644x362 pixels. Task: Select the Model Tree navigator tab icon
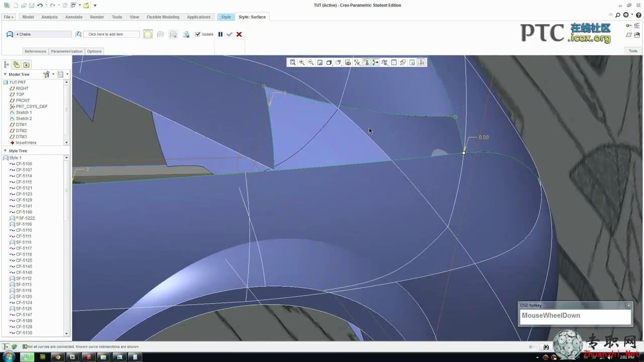[x=7, y=64]
